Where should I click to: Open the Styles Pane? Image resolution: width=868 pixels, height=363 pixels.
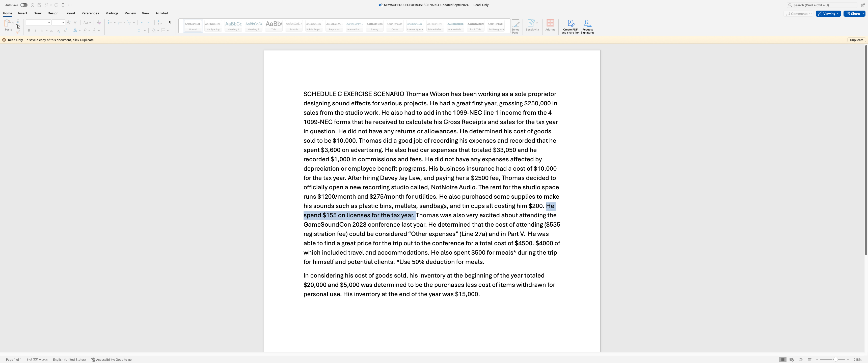[515, 26]
